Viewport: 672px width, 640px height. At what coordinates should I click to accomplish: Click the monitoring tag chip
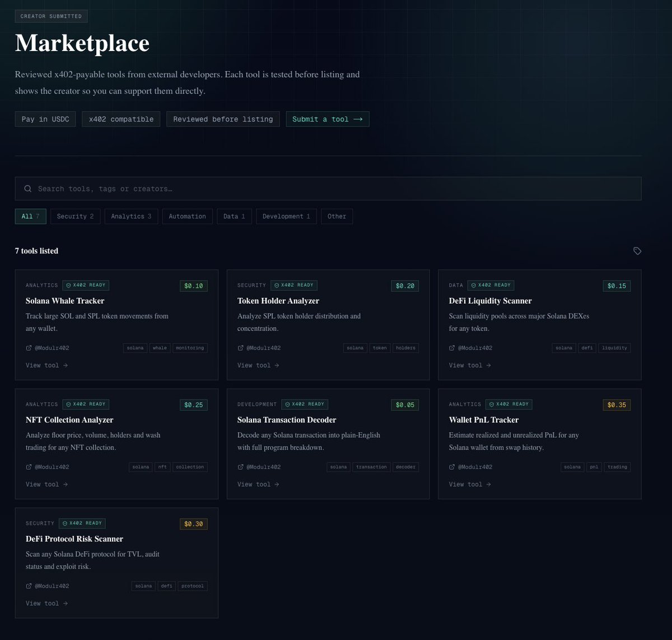click(190, 348)
